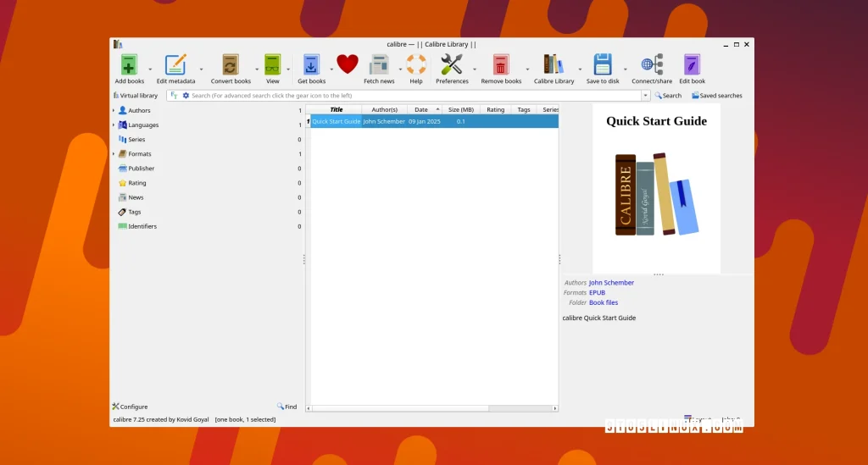868x465 pixels.
Task: Select the Tags category in Tag browser
Action: tap(135, 211)
